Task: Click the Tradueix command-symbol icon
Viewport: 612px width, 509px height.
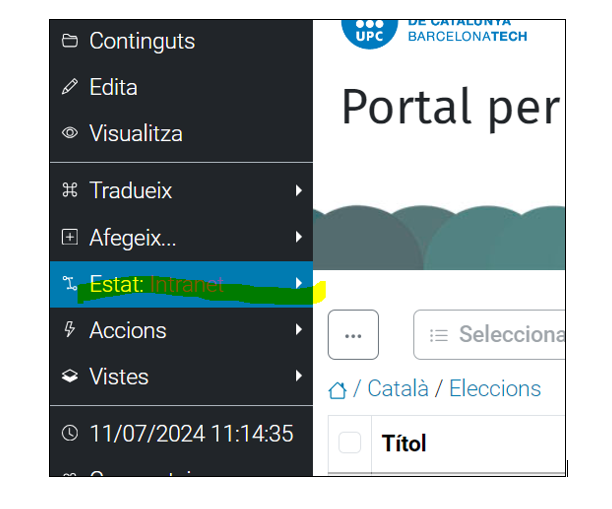Action: point(70,190)
